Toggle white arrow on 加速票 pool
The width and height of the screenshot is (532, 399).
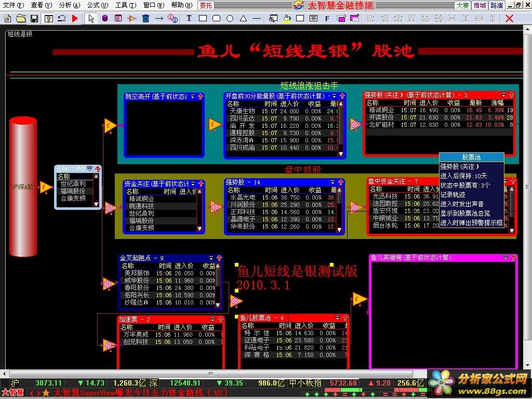click(x=220, y=320)
